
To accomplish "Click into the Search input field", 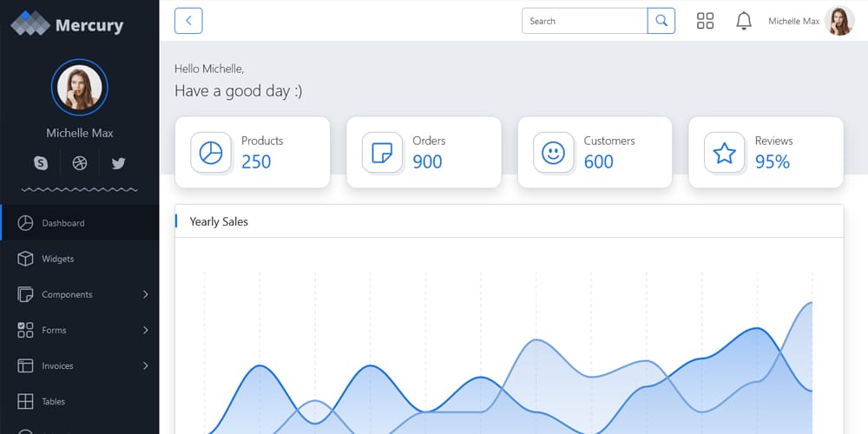I will click(584, 21).
